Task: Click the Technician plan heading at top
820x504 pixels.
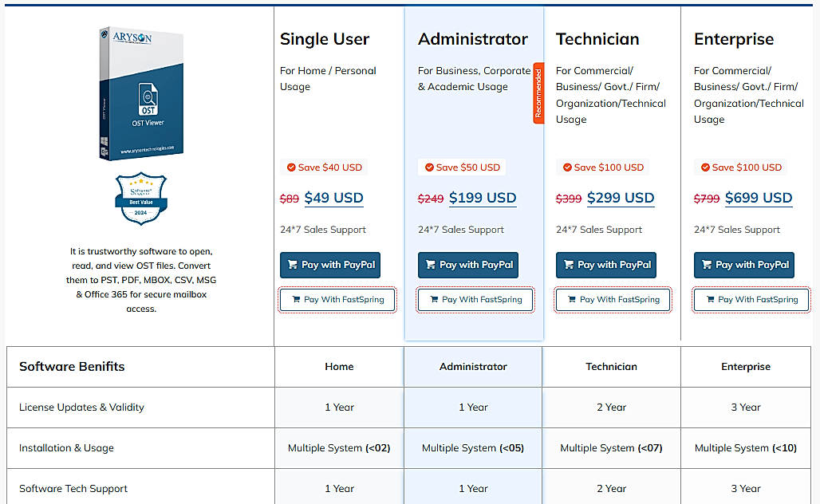Action: pos(597,39)
